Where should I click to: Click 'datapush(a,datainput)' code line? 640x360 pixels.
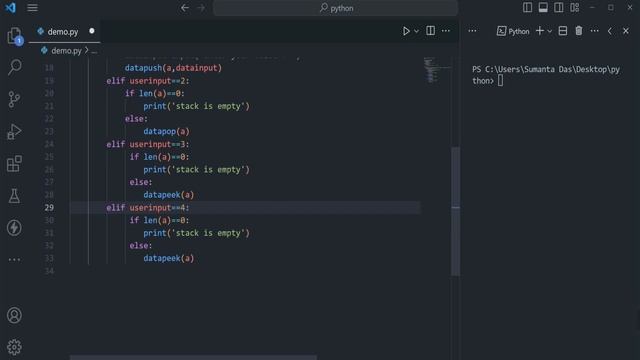(x=173, y=68)
